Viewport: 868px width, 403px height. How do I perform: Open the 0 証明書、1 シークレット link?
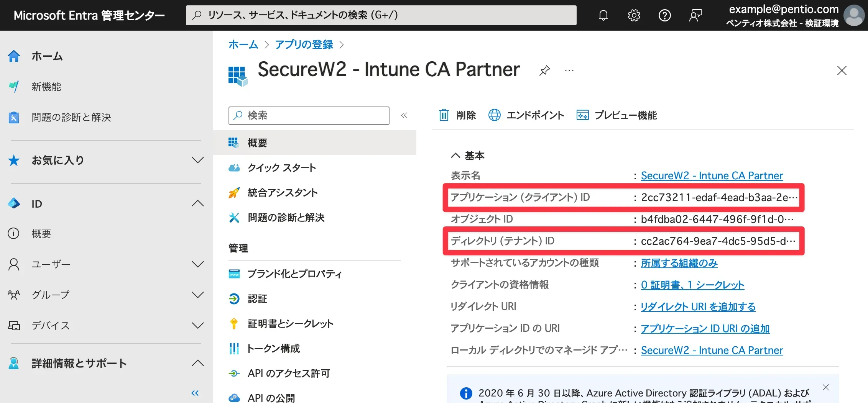pyautogui.click(x=692, y=285)
